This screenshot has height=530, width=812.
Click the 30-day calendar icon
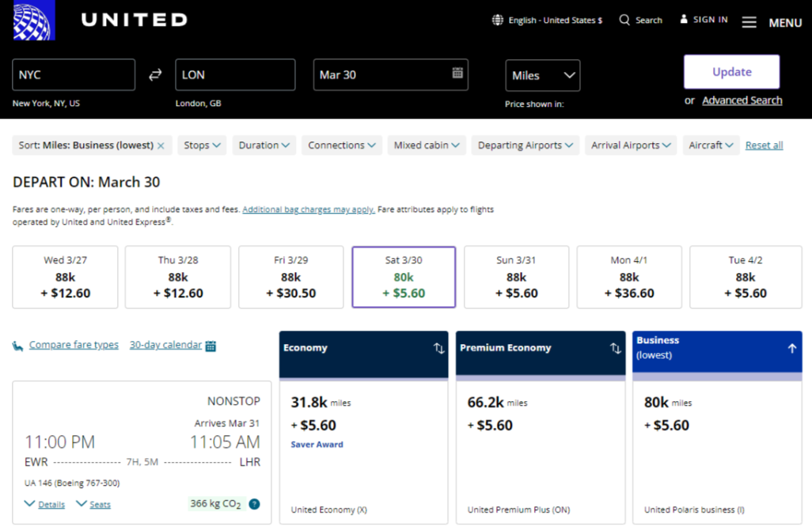click(x=211, y=346)
